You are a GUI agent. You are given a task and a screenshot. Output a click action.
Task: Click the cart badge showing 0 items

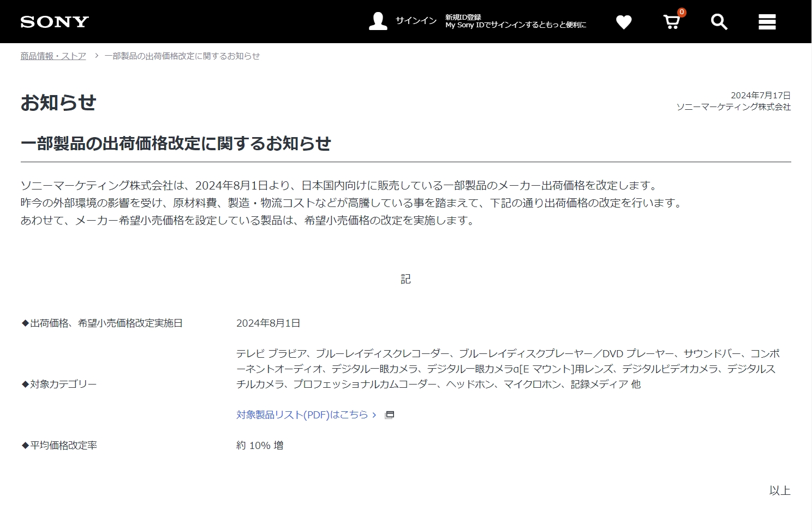(680, 11)
